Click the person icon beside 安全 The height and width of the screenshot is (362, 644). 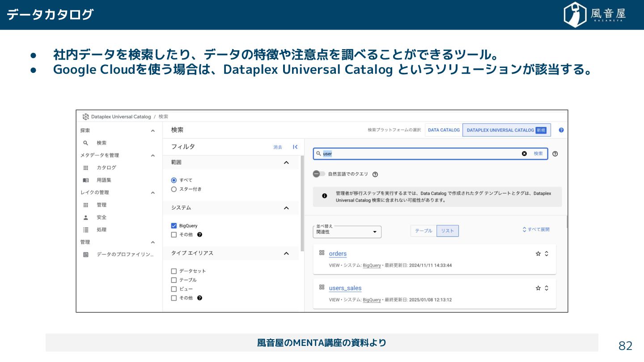pyautogui.click(x=86, y=217)
